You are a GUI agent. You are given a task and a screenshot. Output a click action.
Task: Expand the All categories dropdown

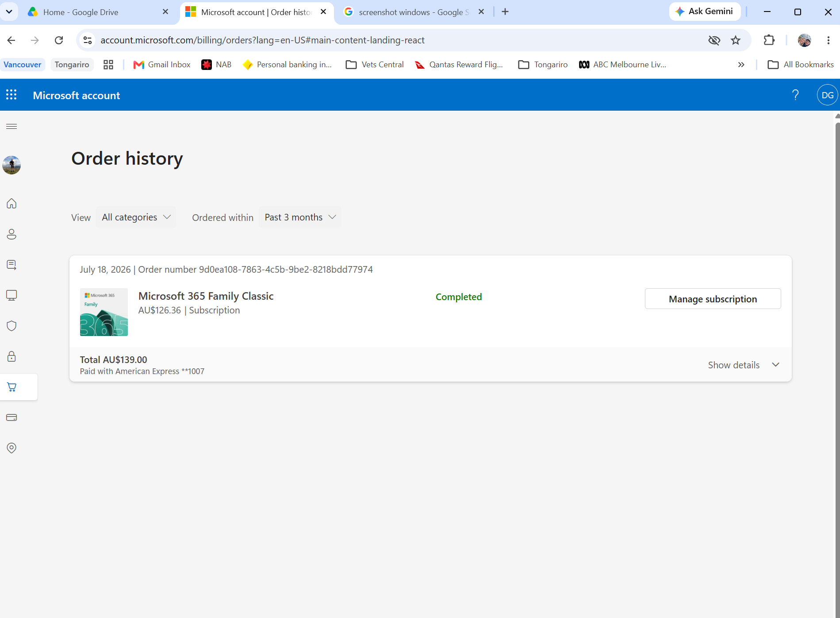coord(136,217)
